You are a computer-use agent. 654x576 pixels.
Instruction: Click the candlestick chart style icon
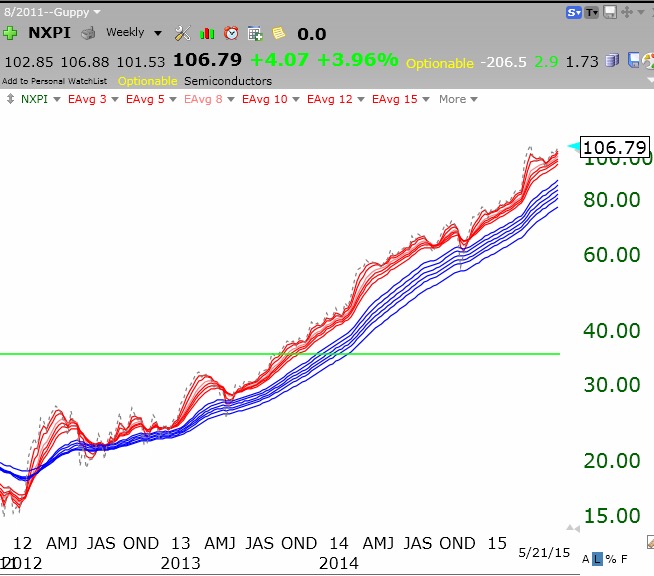[207, 33]
